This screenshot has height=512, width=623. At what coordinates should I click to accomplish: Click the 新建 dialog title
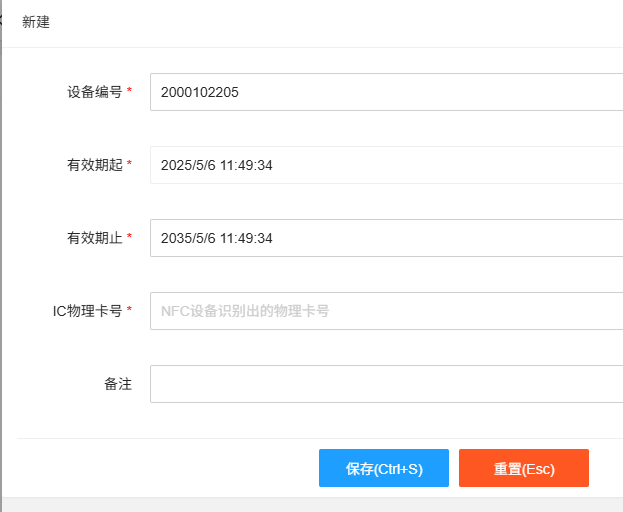[x=36, y=22]
